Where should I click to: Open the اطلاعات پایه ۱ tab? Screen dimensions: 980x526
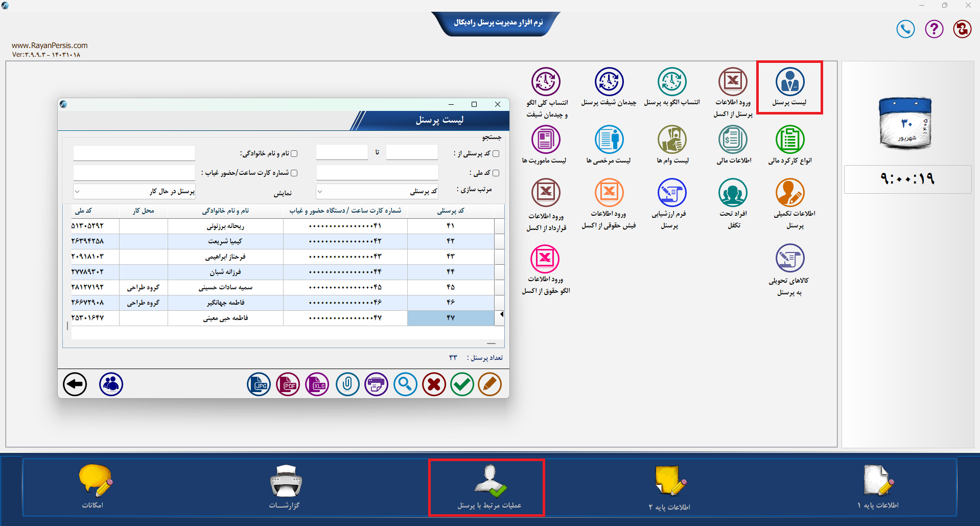click(878, 487)
